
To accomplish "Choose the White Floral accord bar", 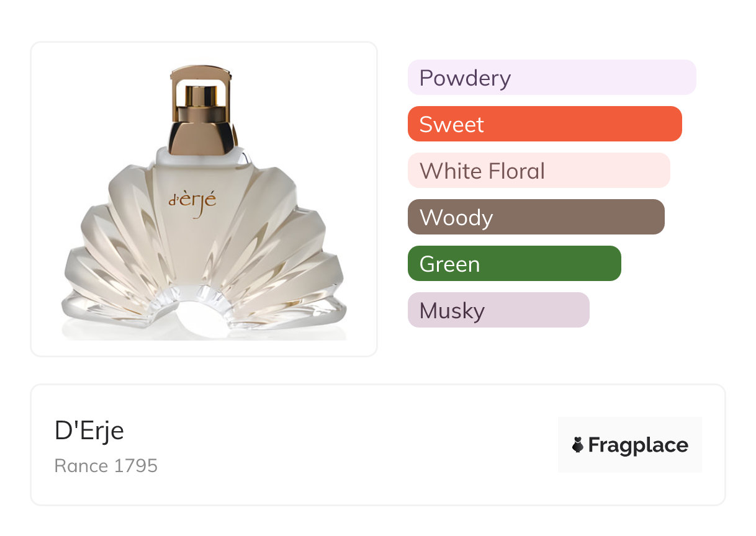I will 538,171.
